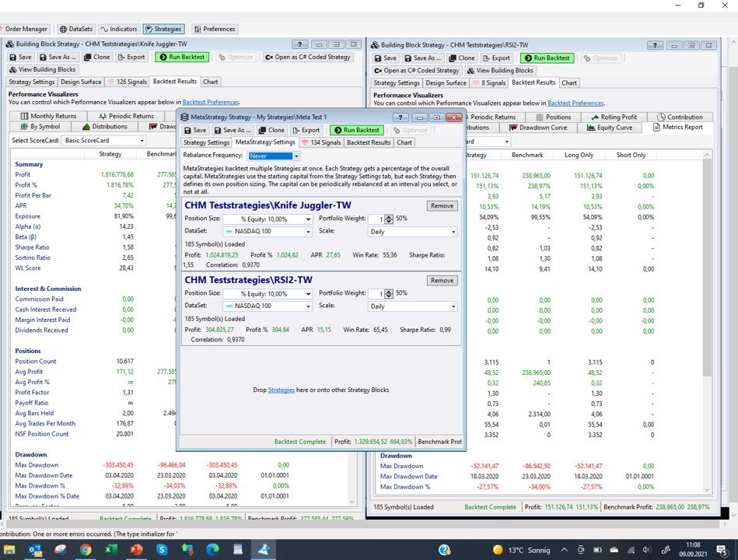Screen dimensions: 738x560
Task: Click View Building Blocks in the RSI2-TW window
Action: pos(501,70)
